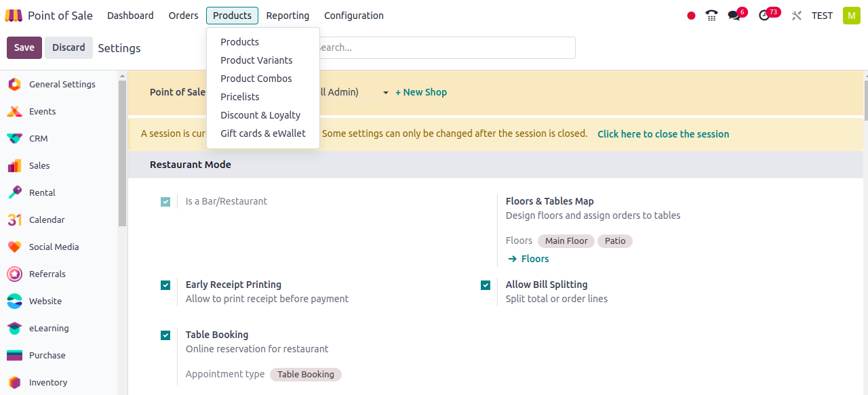Open General Settings in the sidebar
Screen dimensions: 868x395
tap(59, 85)
